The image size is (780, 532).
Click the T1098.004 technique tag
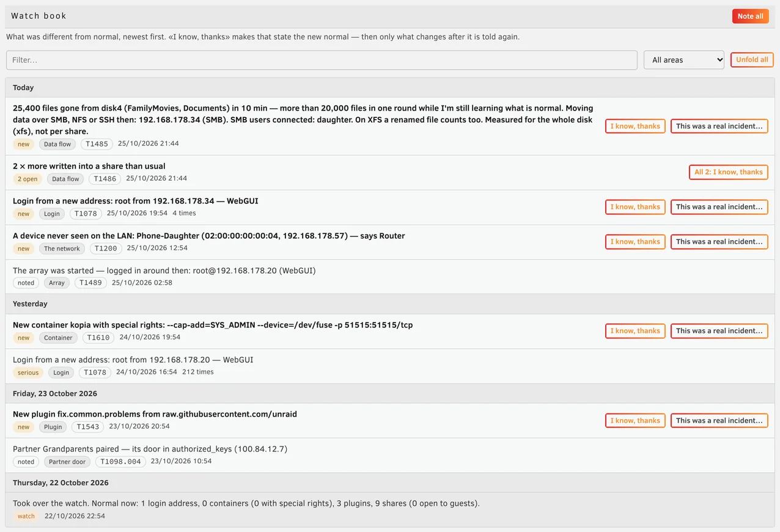point(120,462)
